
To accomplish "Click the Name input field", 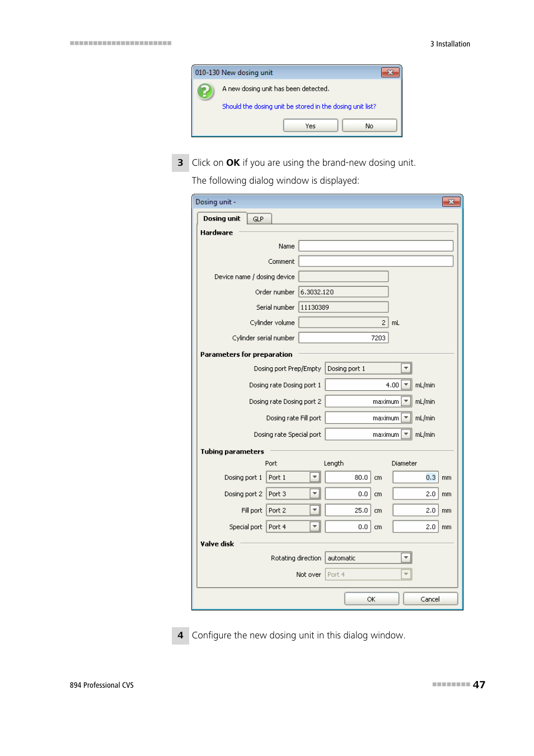I will 376,246.
